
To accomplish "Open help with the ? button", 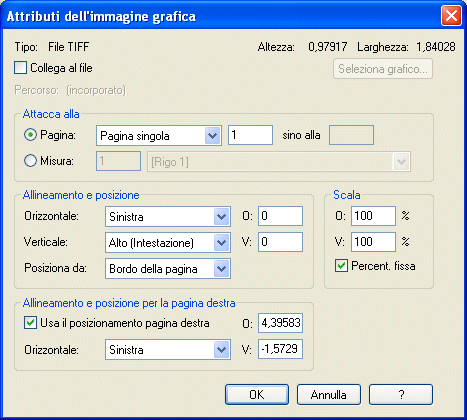I will 401,395.
